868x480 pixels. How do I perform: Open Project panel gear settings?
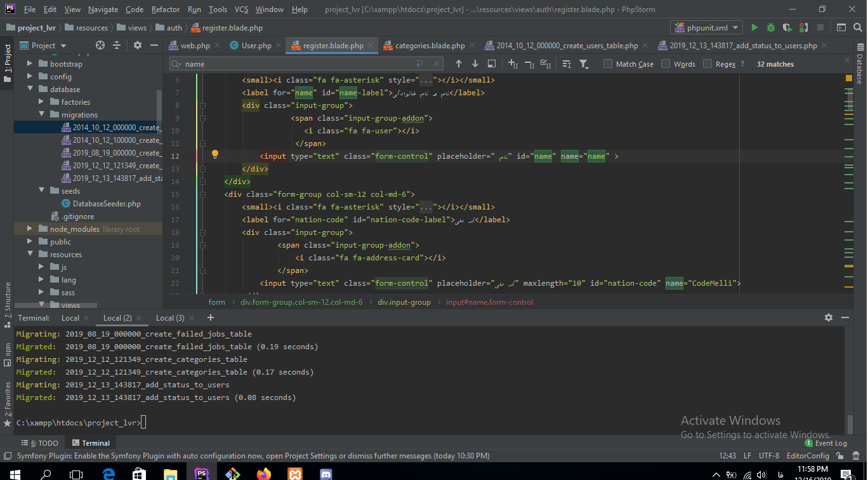[x=138, y=45]
